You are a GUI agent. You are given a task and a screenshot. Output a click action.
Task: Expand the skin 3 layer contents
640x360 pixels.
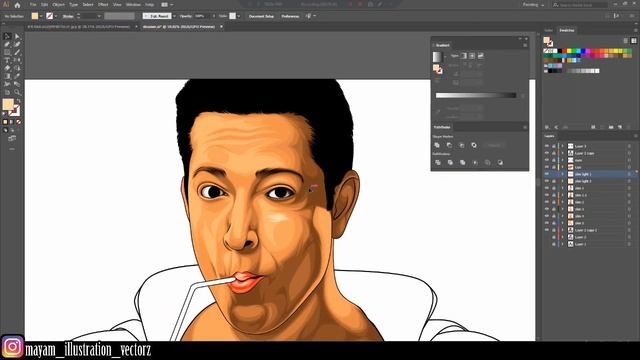tap(562, 209)
